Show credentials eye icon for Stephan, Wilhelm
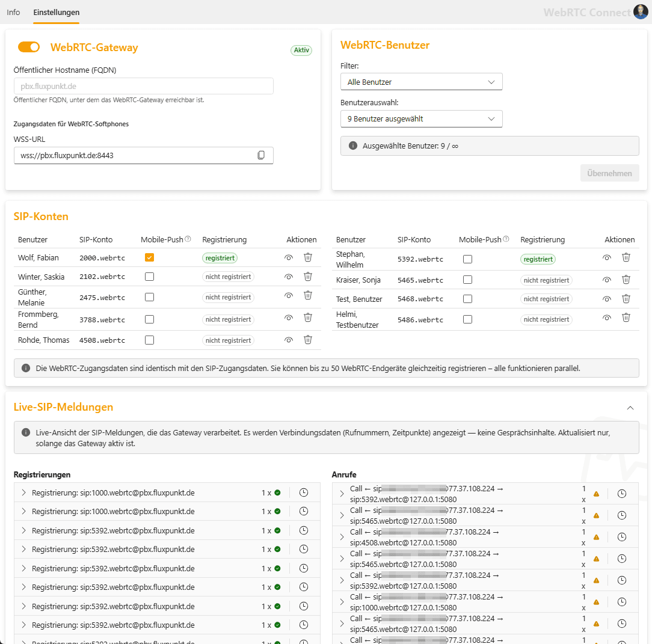Viewport: 652px width, 644px height. point(607,258)
